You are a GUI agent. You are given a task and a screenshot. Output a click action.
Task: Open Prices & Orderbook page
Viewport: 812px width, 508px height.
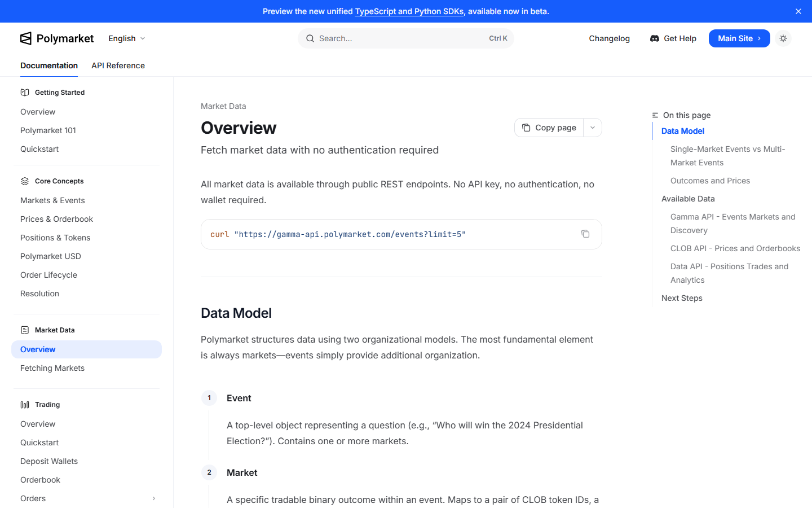(56, 219)
